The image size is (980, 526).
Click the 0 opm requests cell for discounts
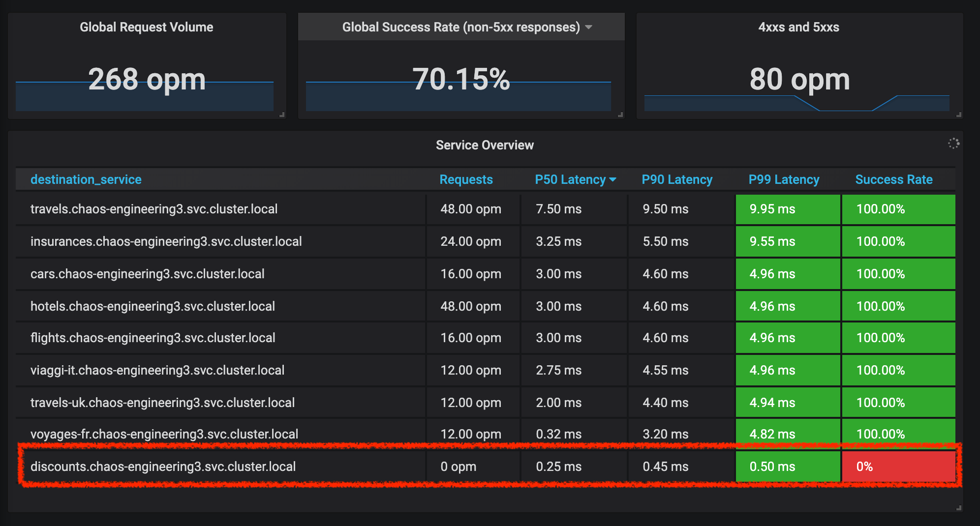[473, 467]
